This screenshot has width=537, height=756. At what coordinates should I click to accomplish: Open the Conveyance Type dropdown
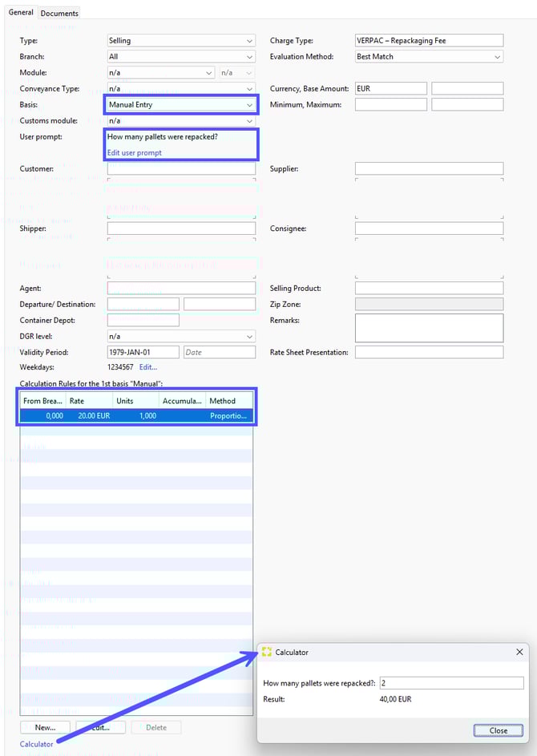[180, 89]
